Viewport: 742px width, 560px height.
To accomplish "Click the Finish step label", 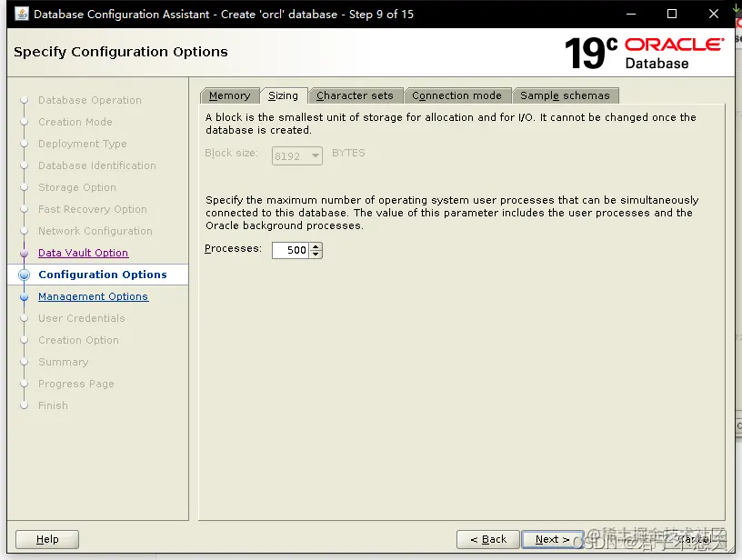I will point(53,405).
